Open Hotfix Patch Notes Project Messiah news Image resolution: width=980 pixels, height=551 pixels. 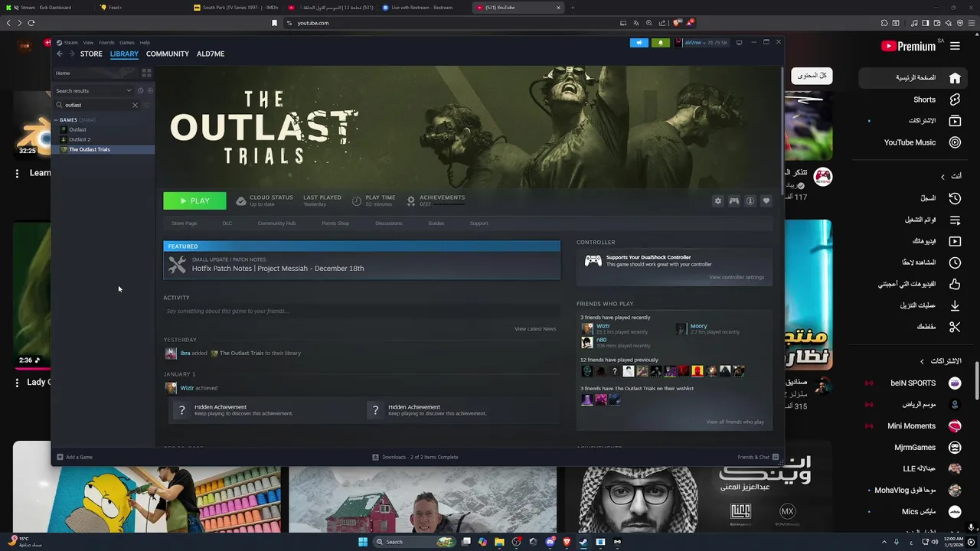pyautogui.click(x=361, y=265)
